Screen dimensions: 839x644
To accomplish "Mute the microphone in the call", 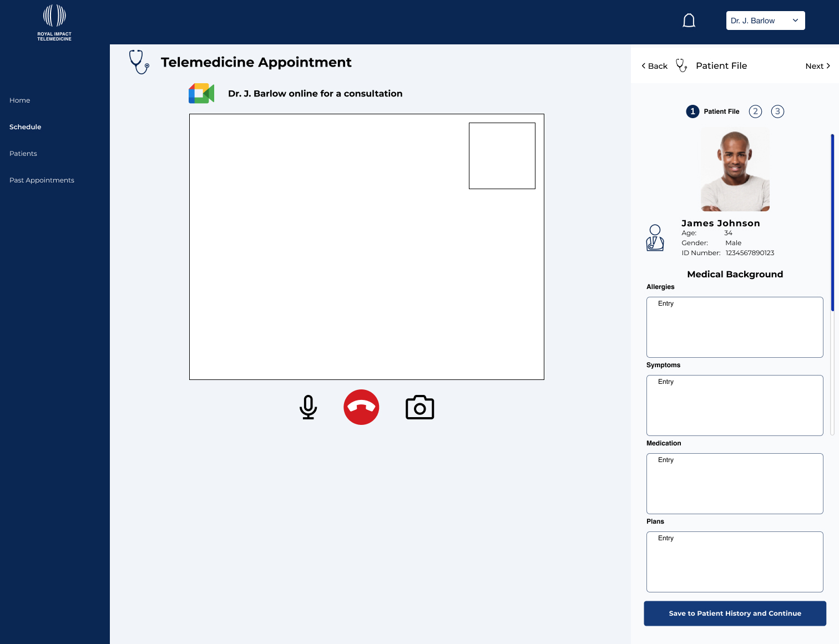I will click(x=308, y=407).
